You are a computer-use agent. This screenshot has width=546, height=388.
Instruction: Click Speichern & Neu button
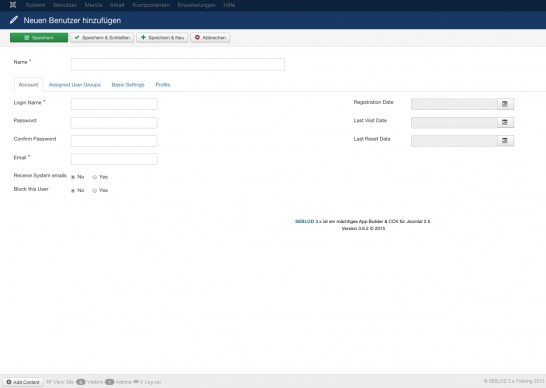point(162,38)
